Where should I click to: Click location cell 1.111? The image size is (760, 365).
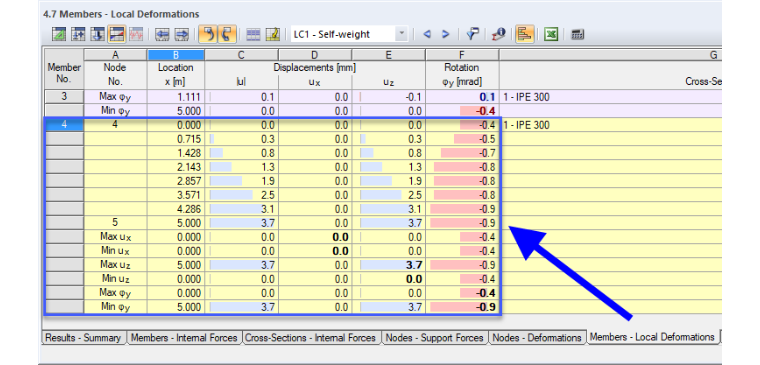pyautogui.click(x=176, y=97)
